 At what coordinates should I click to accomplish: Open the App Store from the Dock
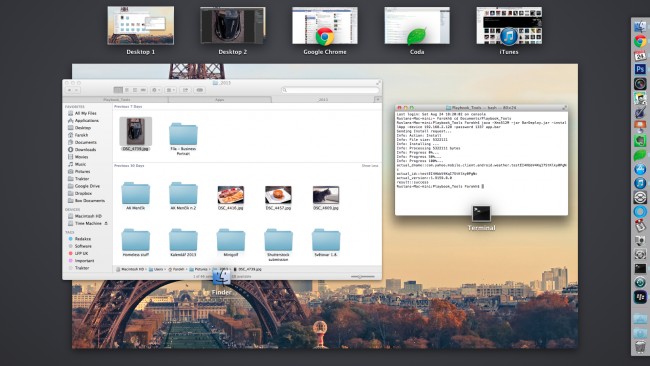tap(640, 169)
